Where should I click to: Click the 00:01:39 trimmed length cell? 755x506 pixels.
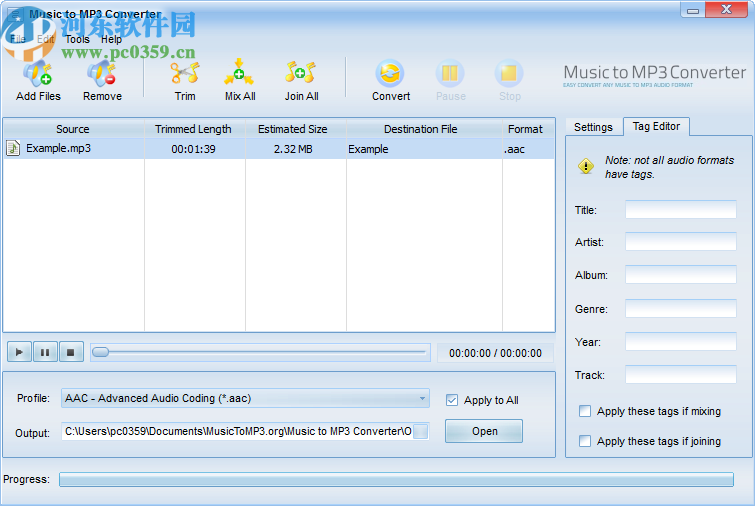click(x=194, y=149)
